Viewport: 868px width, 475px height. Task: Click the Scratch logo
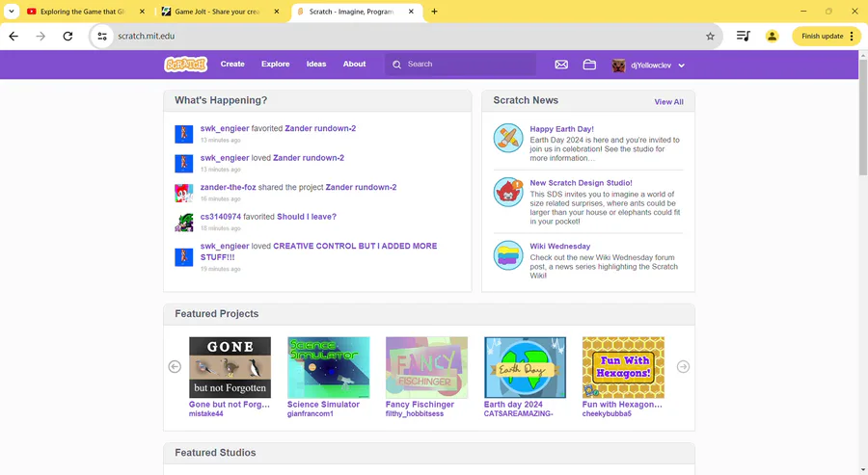[x=185, y=65]
